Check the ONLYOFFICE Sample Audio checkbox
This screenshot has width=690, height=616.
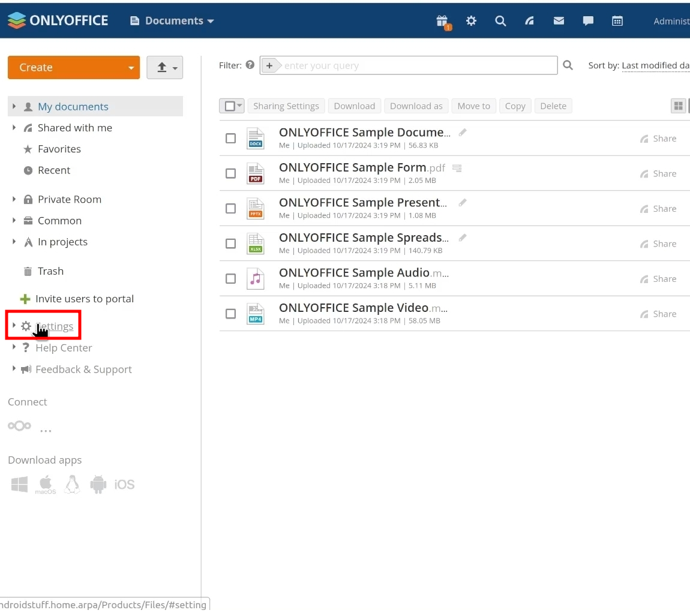pos(230,279)
